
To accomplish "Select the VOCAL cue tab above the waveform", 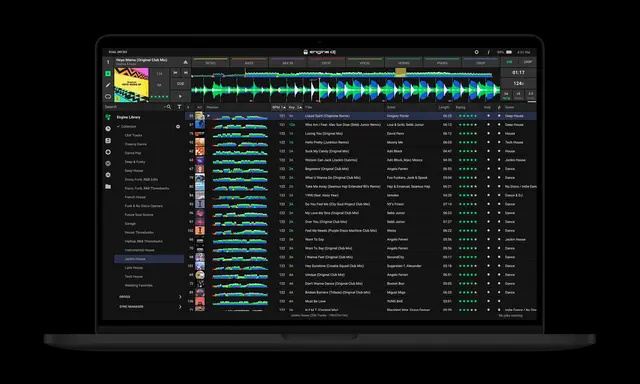I will pos(364,63).
